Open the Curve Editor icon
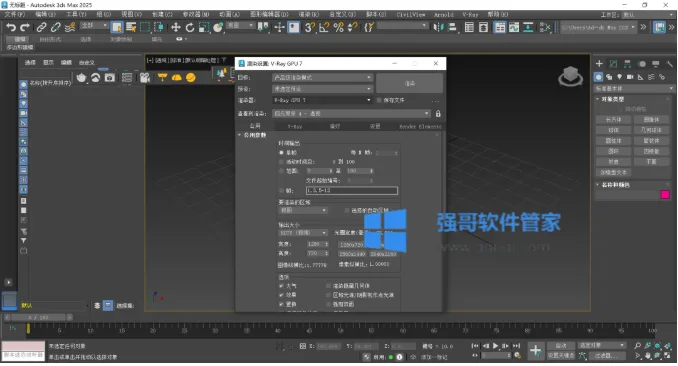The image size is (678, 366). (514, 27)
